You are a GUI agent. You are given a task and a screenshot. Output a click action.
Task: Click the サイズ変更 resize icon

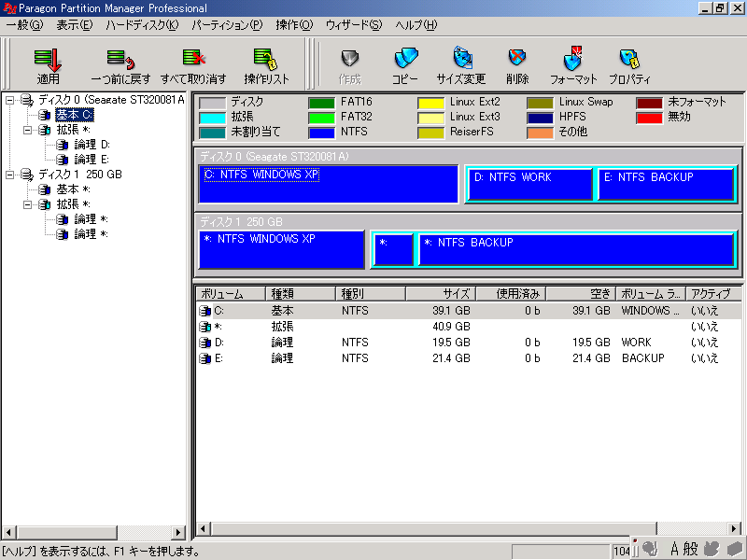click(x=461, y=58)
